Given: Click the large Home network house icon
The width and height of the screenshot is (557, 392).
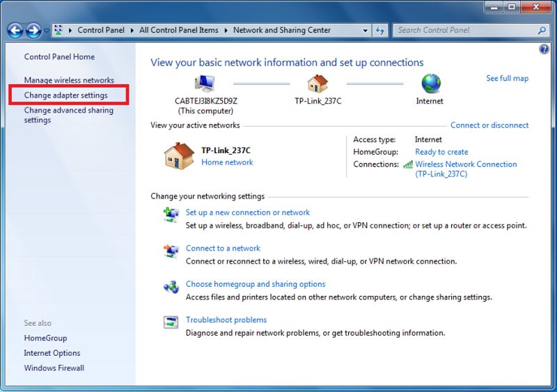Looking at the screenshot, I should (x=179, y=156).
